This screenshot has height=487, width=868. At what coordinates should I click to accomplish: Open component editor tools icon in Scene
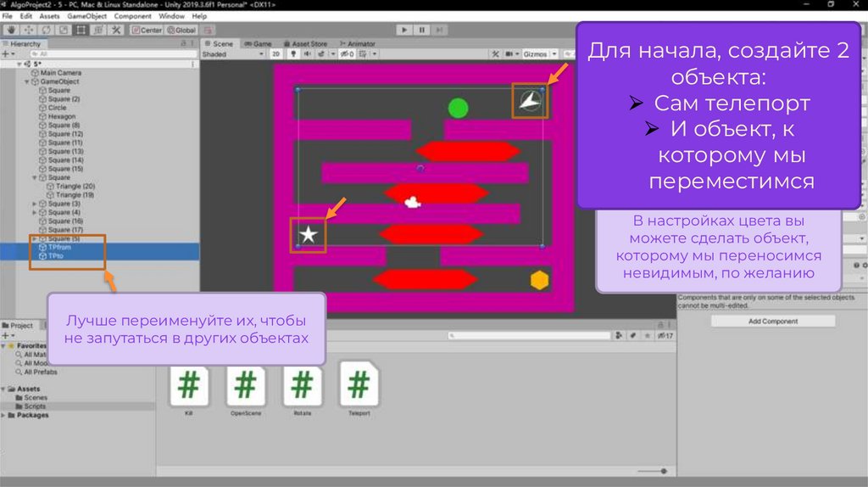pyautogui.click(x=495, y=54)
